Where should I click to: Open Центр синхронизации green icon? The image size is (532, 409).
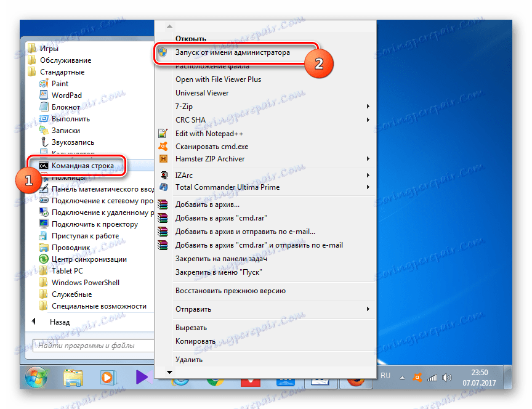coord(44,259)
